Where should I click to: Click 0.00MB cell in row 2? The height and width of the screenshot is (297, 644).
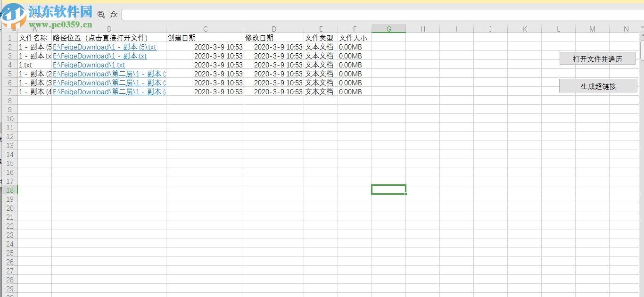(355, 47)
